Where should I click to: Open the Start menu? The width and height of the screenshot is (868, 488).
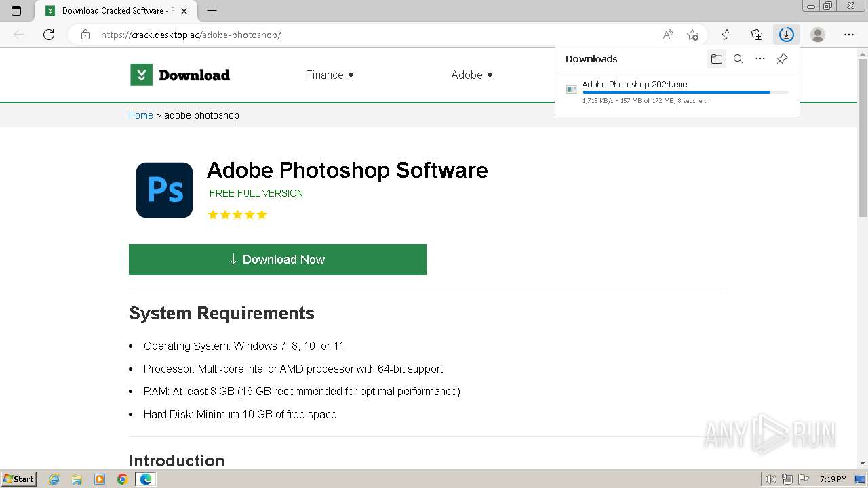(18, 479)
